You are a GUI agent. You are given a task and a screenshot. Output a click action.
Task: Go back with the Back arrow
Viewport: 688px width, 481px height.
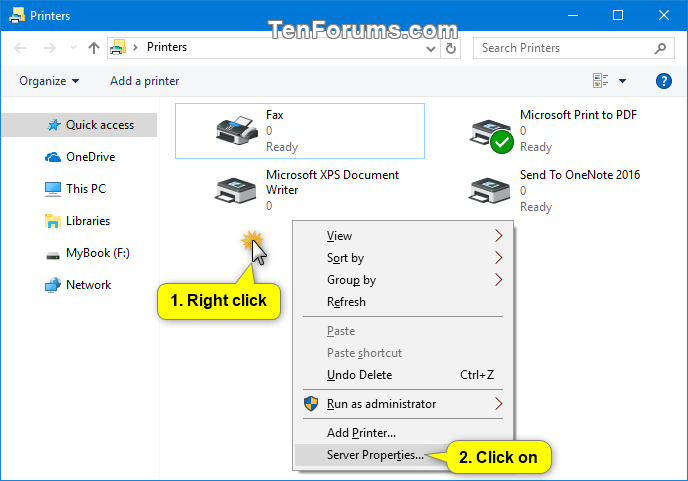pyautogui.click(x=20, y=48)
